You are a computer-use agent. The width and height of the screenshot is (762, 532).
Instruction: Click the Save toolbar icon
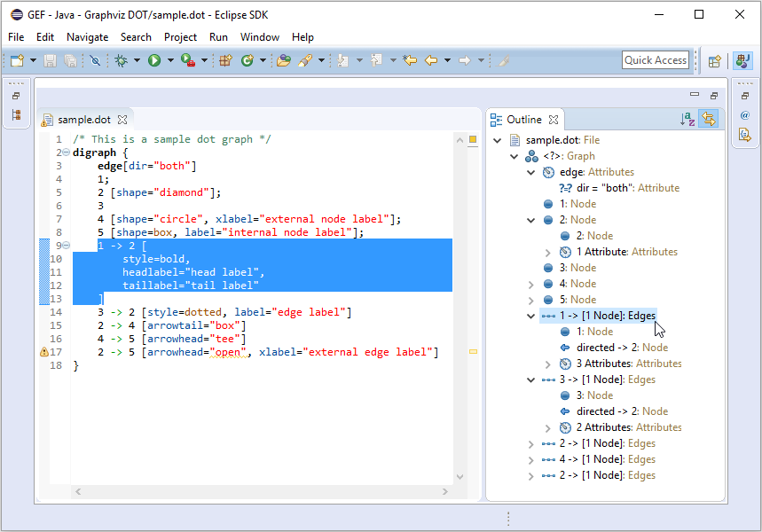tap(50, 60)
